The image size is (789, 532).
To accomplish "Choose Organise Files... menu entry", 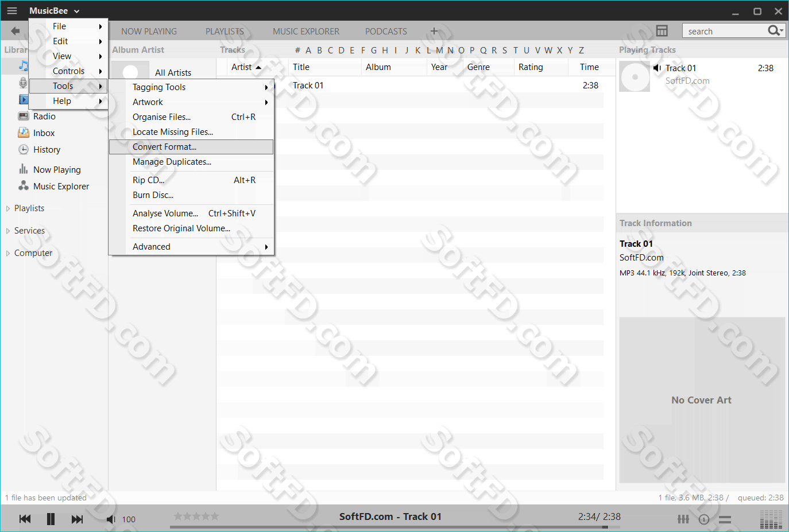I will click(191, 117).
